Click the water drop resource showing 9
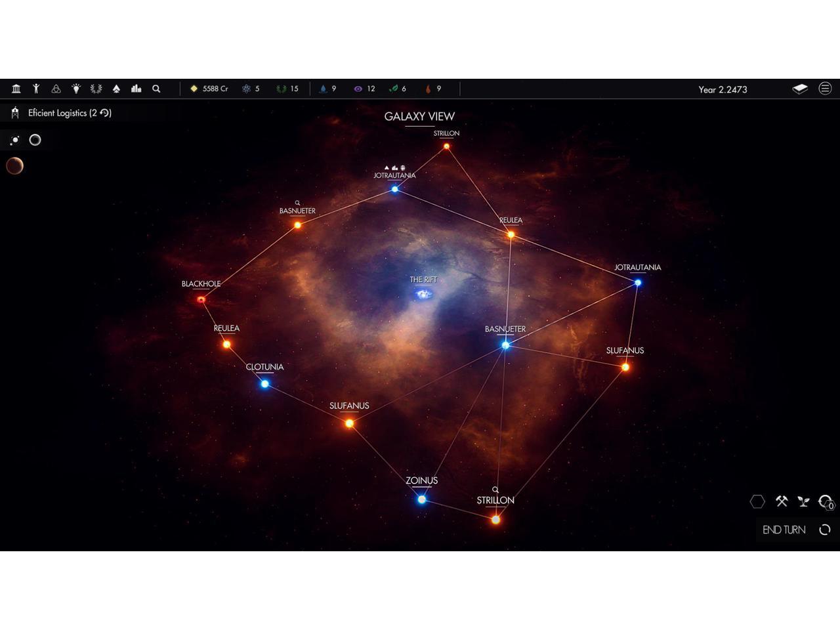 [327, 89]
